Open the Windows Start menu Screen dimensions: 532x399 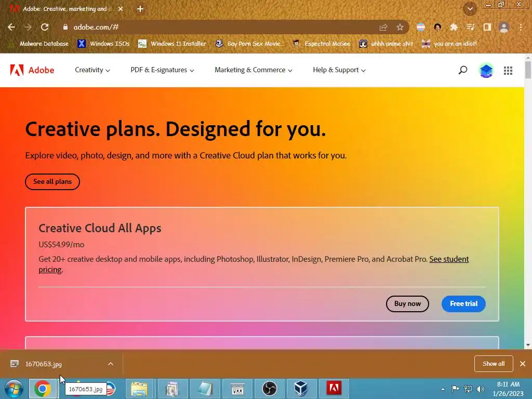coord(13,389)
